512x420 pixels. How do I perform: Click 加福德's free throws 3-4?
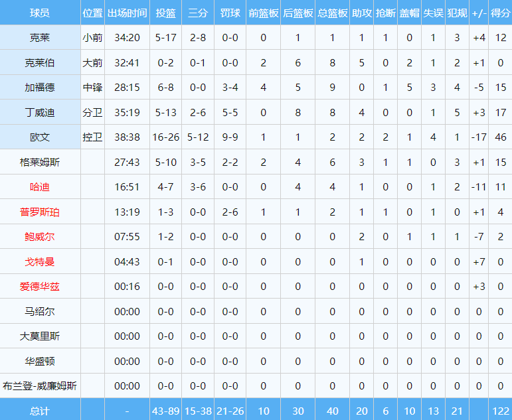[x=230, y=88]
